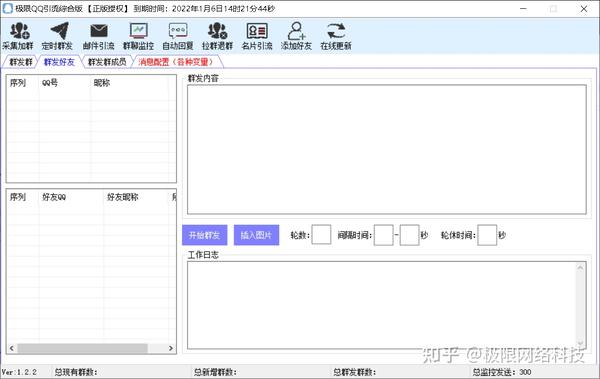
Task: Click the 好友昵称 column header
Action: (x=122, y=197)
